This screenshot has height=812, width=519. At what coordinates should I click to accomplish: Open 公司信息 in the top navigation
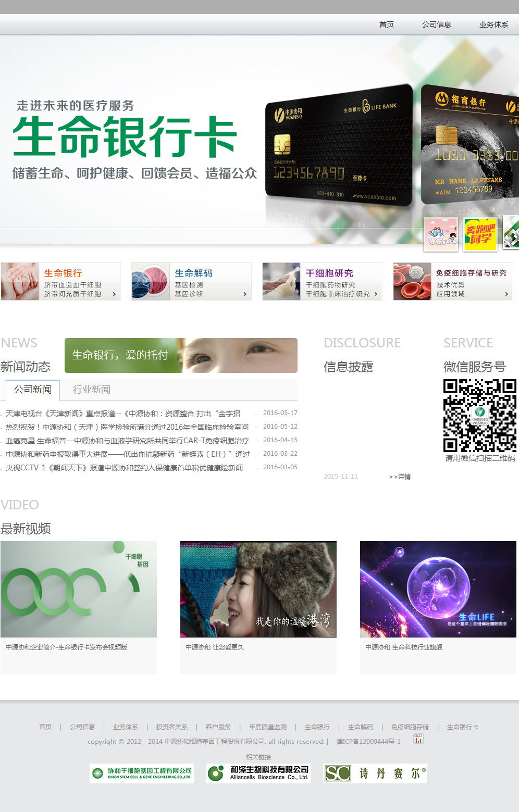click(x=436, y=24)
